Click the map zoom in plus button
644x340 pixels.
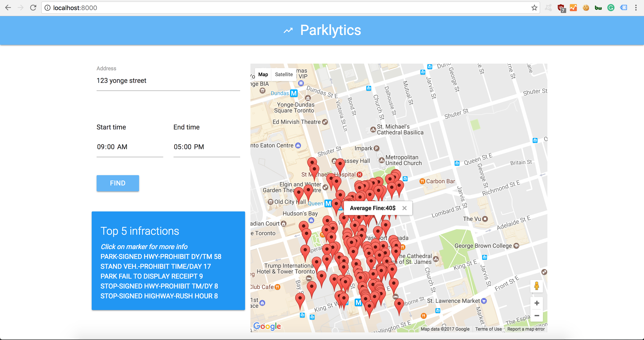pos(536,303)
